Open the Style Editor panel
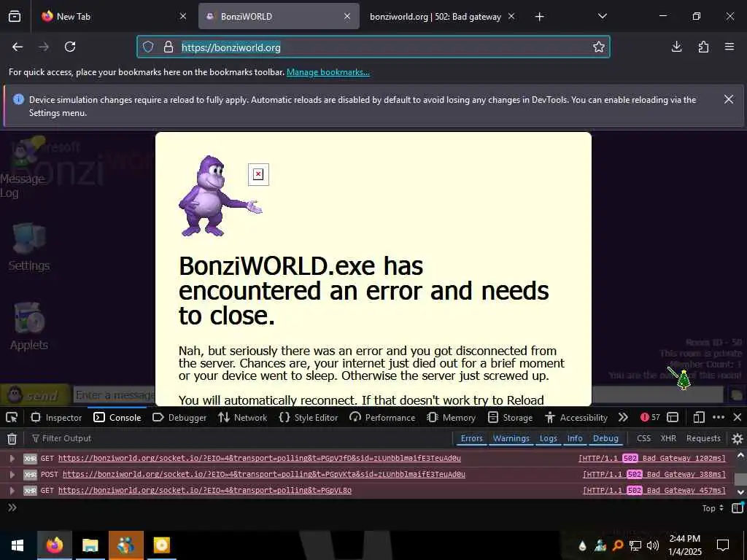Image resolution: width=747 pixels, height=560 pixels. click(x=309, y=418)
